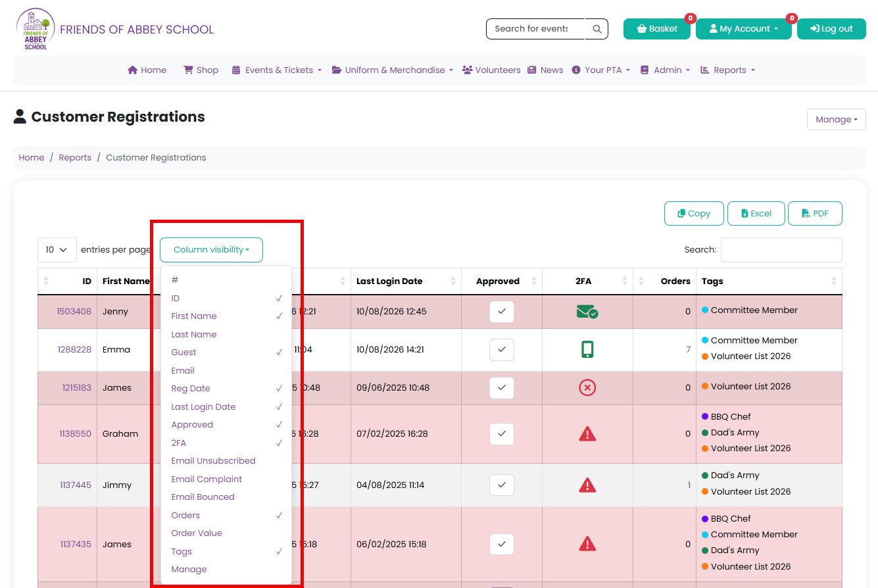Select Last Name in column list

point(226,335)
